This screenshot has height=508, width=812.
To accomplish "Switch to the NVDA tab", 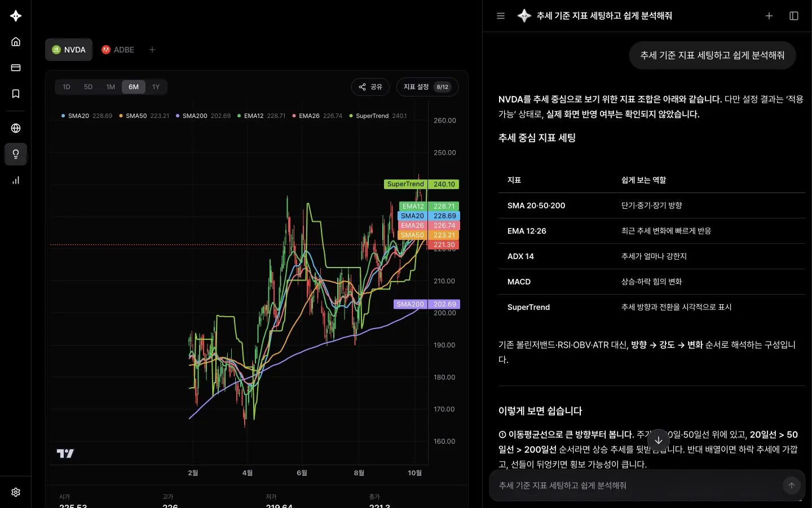I will (69, 50).
